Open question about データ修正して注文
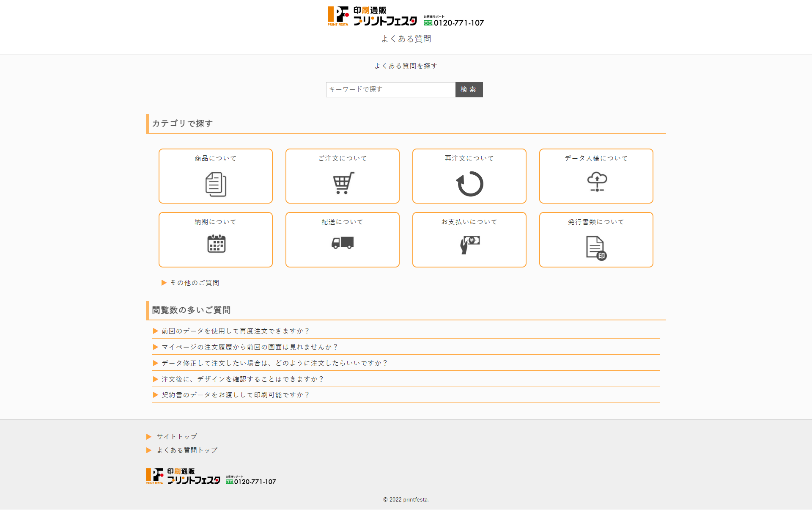 click(x=274, y=363)
